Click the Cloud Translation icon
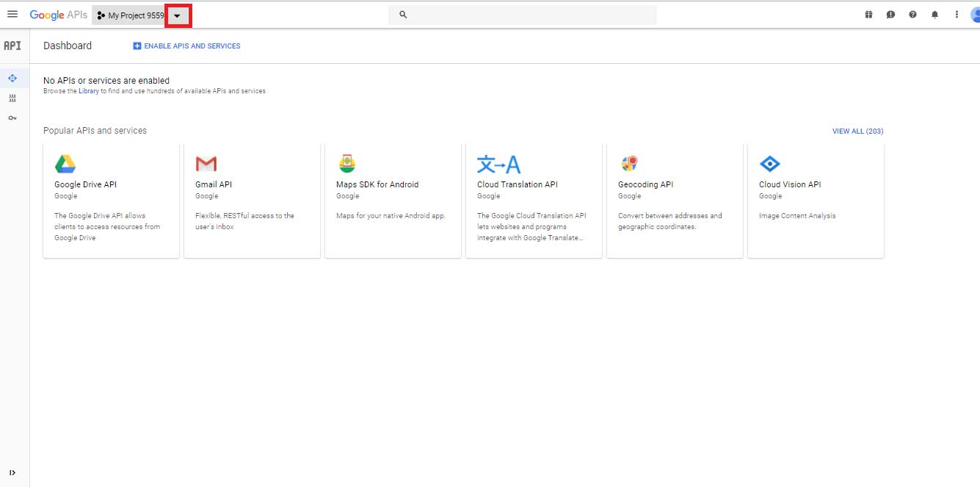980x487 pixels. pyautogui.click(x=498, y=163)
